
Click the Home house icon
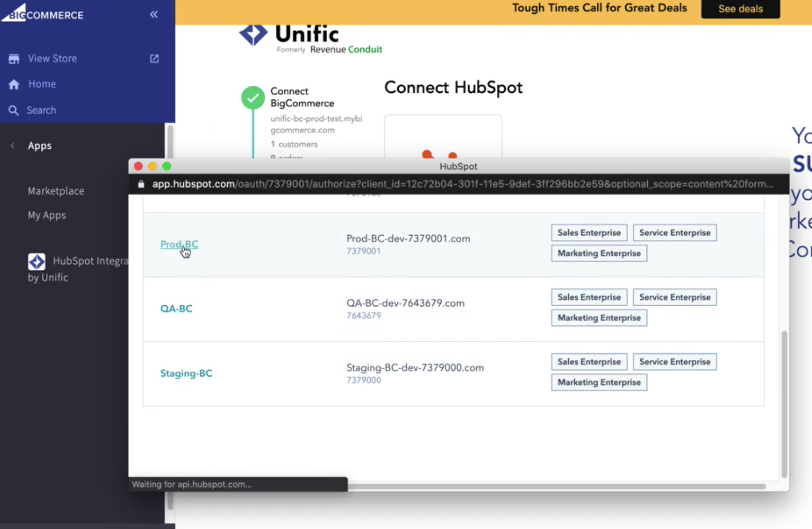pos(14,84)
